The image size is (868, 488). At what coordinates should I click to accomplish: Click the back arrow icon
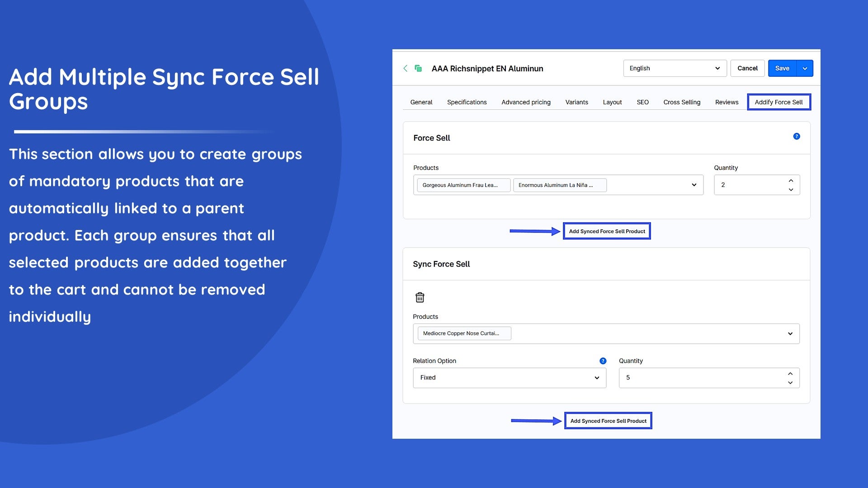point(405,68)
